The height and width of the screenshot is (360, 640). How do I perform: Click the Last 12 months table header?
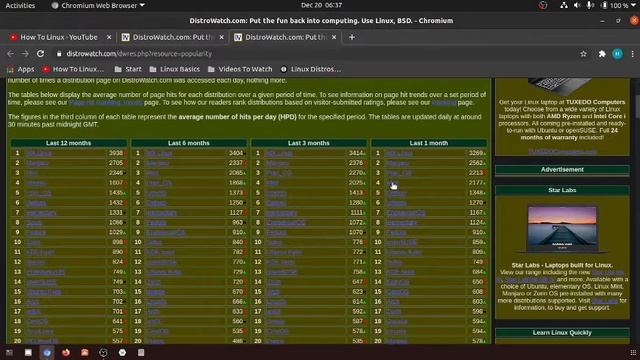click(x=69, y=143)
